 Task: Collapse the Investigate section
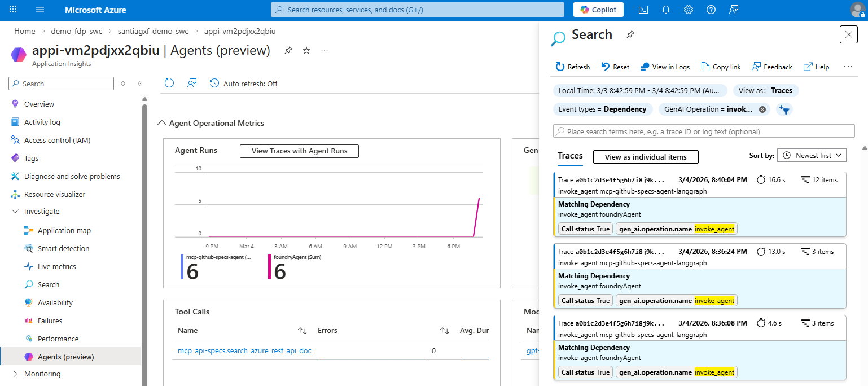[x=42, y=211]
